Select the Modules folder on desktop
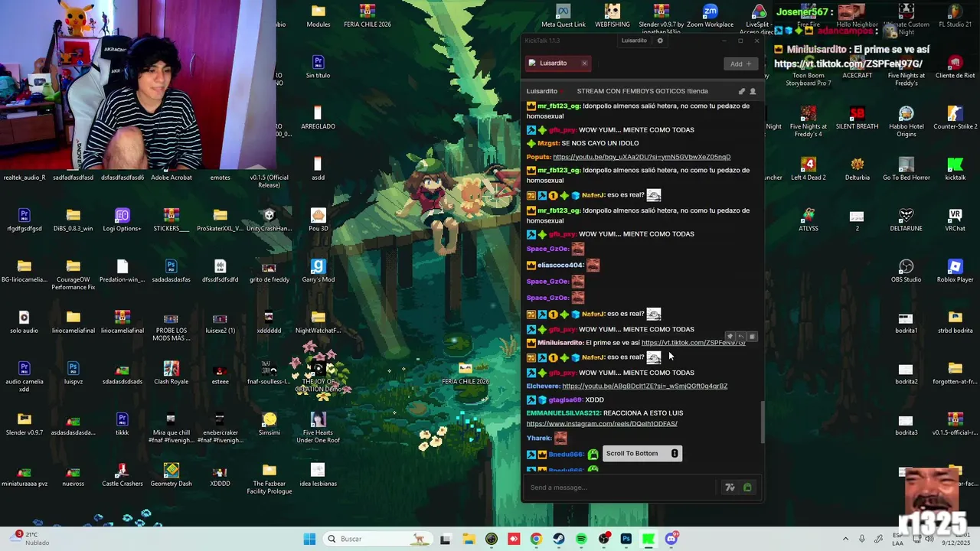The height and width of the screenshot is (551, 980). 318,15
